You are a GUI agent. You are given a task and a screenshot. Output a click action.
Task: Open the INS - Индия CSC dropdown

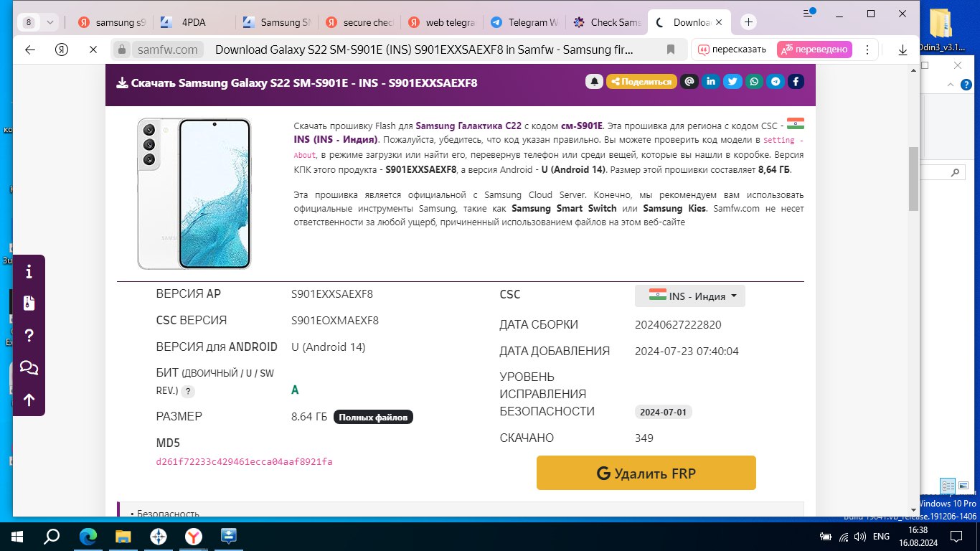point(690,296)
